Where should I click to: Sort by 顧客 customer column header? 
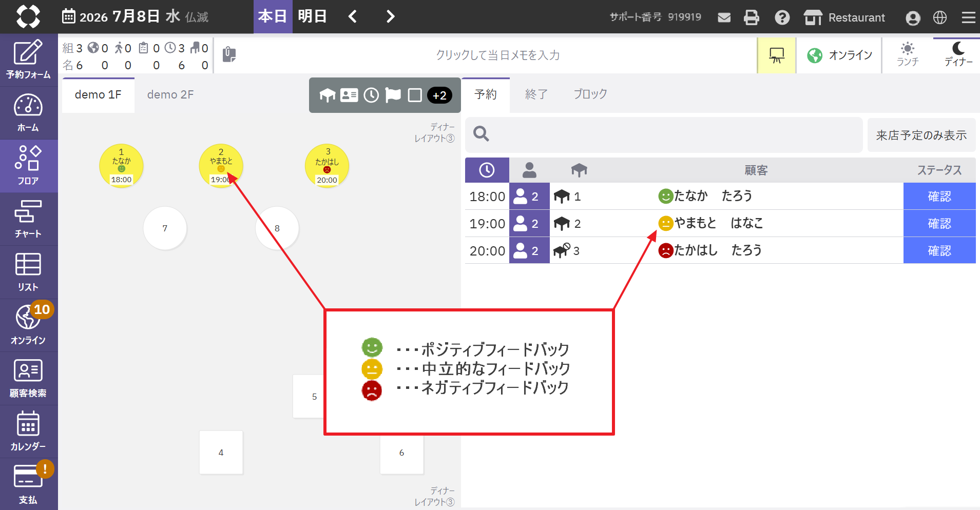(756, 170)
